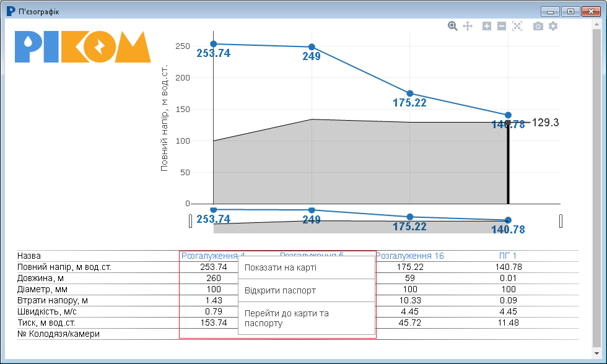Open the 'Розгалуження 16' link
The height and width of the screenshot is (364, 607).
(410, 256)
